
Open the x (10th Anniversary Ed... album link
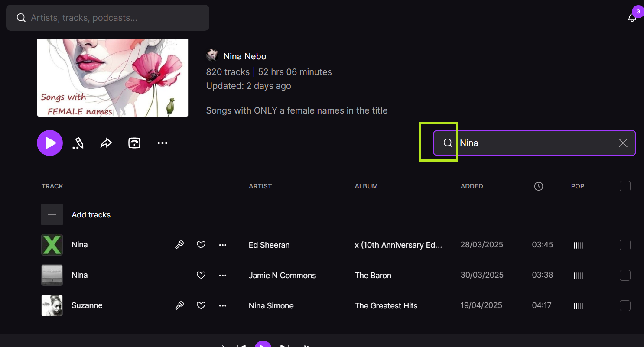(399, 245)
